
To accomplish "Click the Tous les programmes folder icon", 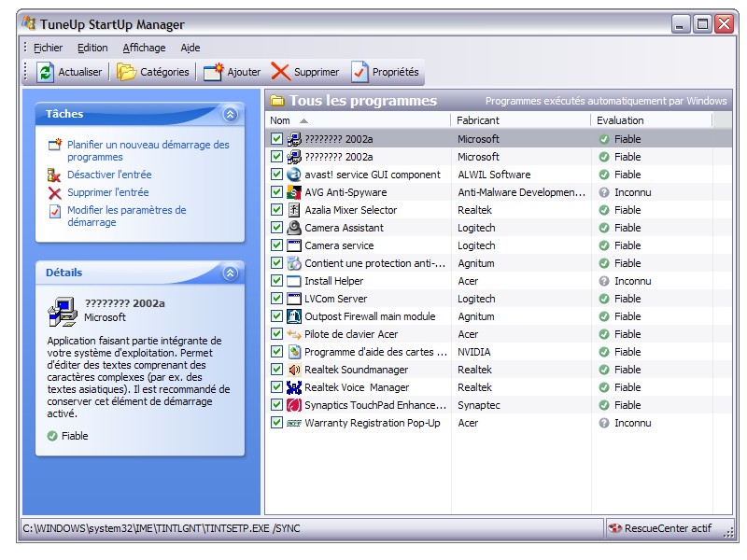I will pos(276,101).
